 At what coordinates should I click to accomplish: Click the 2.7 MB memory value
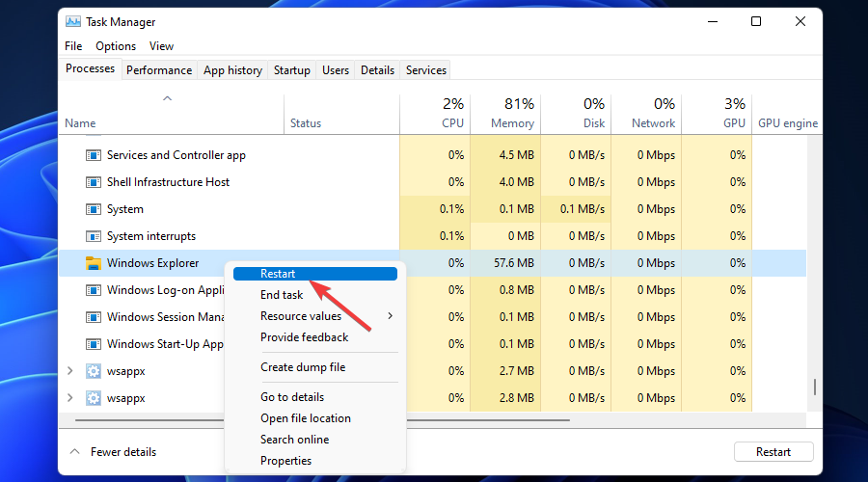[x=517, y=371]
